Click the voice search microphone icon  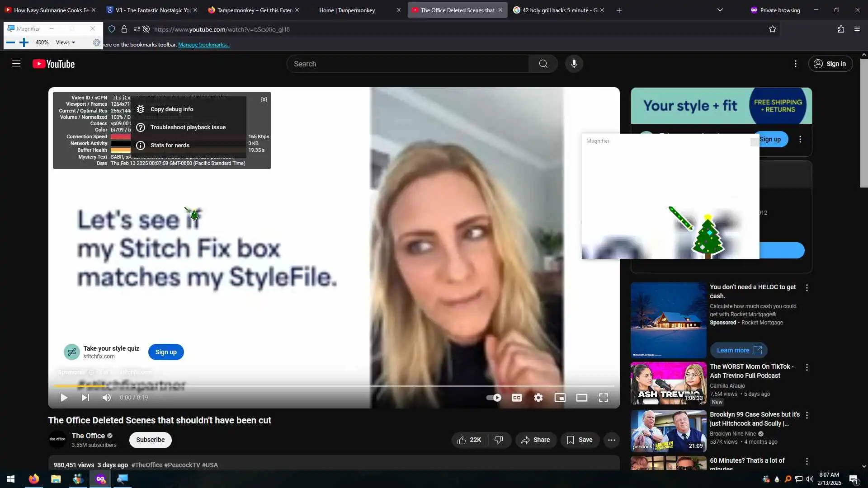tap(574, 64)
